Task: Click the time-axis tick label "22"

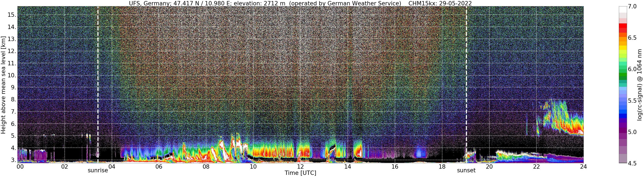Action: (536, 167)
